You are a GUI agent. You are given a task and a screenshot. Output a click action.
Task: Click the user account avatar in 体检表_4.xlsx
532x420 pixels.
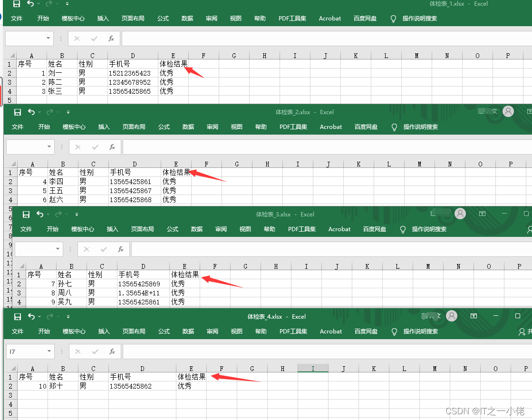tap(452, 315)
